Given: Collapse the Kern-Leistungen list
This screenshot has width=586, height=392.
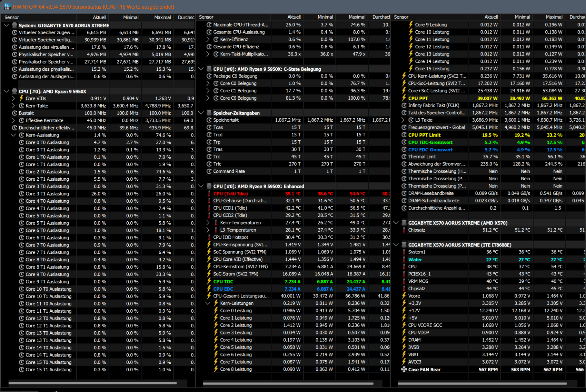Looking at the screenshot, I should [208, 303].
